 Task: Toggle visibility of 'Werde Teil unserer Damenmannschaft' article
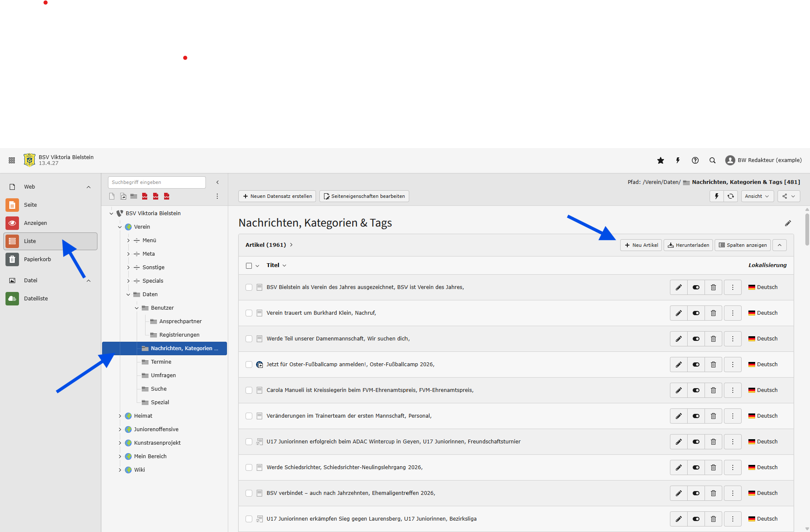696,339
